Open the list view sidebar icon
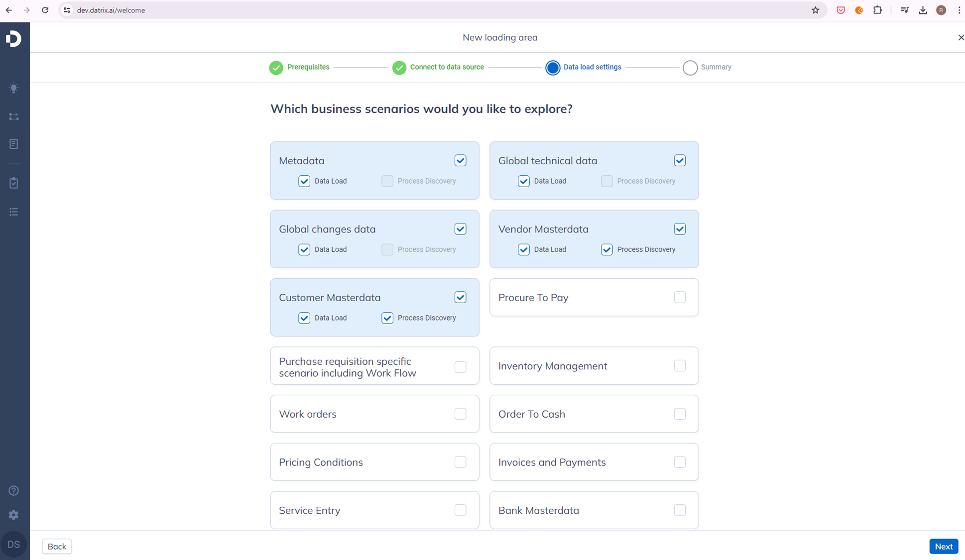 tap(14, 212)
